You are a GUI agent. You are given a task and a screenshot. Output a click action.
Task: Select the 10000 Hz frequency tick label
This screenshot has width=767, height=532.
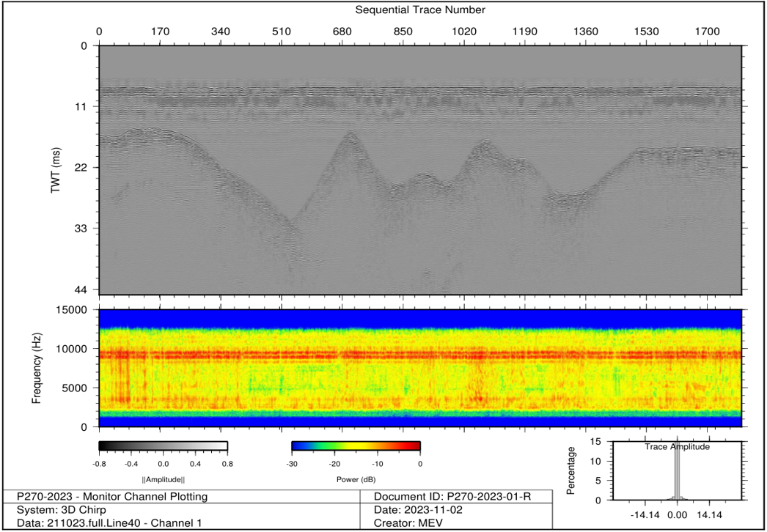coord(72,349)
